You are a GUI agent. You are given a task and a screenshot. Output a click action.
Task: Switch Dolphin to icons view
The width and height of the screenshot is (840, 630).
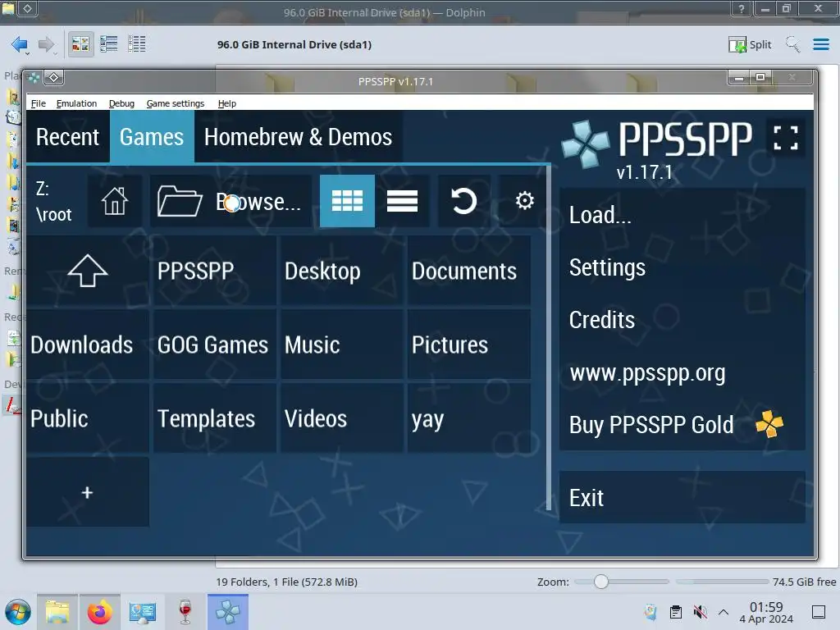[x=80, y=44]
